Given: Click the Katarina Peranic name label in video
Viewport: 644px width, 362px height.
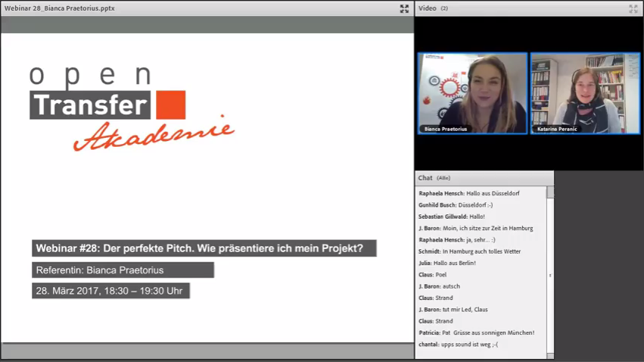Looking at the screenshot, I should click(x=557, y=129).
